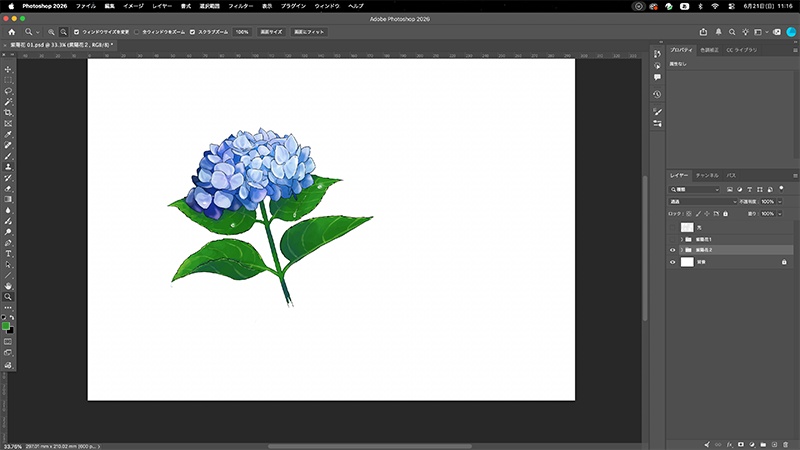
Task: Select the Gradient tool
Action: (x=8, y=199)
